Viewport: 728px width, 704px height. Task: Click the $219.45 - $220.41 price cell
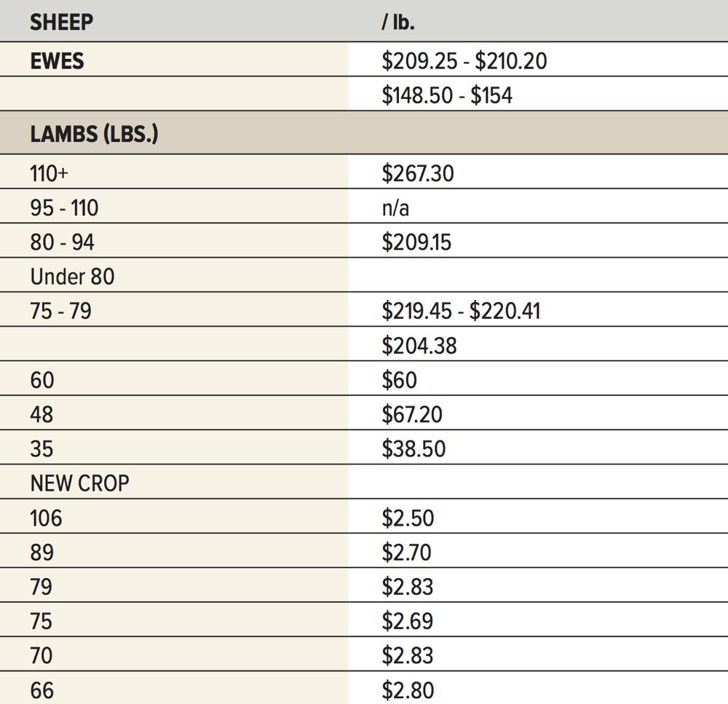point(461,311)
